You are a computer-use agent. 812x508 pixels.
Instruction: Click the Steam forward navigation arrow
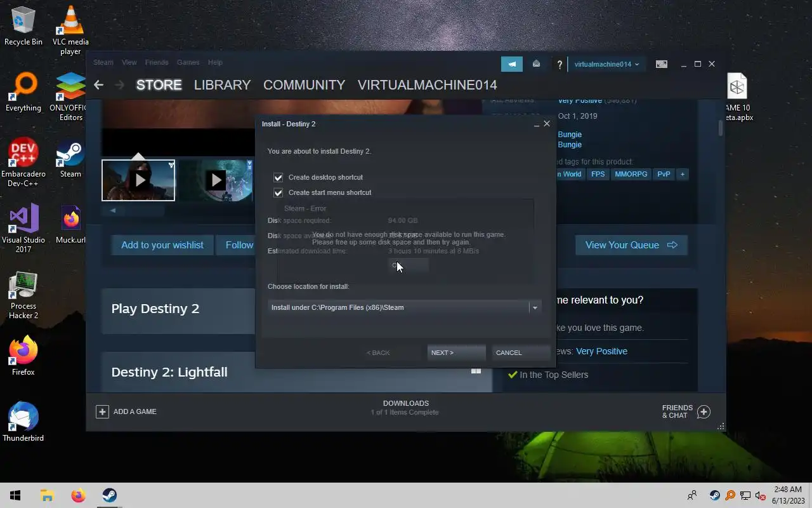click(x=119, y=84)
